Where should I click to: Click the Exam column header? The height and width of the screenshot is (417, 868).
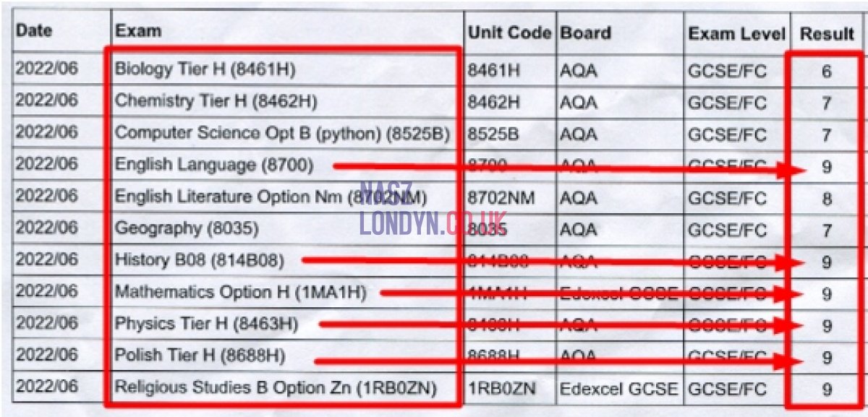[x=138, y=32]
